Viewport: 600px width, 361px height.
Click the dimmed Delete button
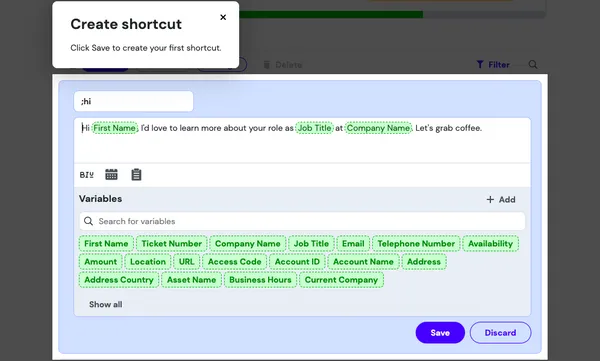[x=282, y=65]
